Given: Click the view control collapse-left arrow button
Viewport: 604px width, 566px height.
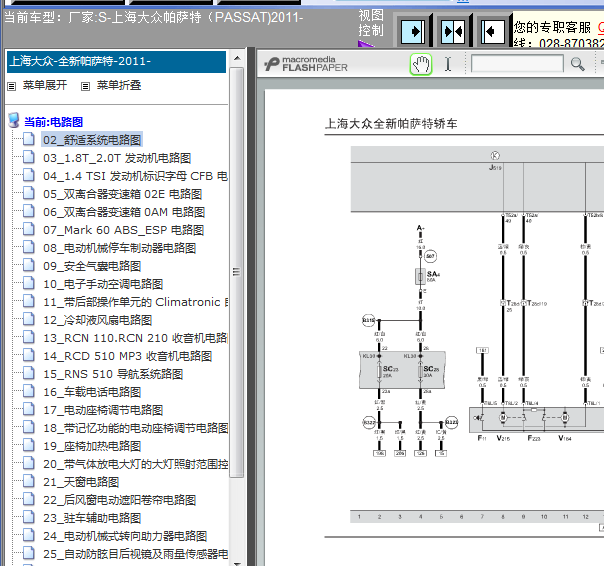Looking at the screenshot, I should tap(493, 31).
